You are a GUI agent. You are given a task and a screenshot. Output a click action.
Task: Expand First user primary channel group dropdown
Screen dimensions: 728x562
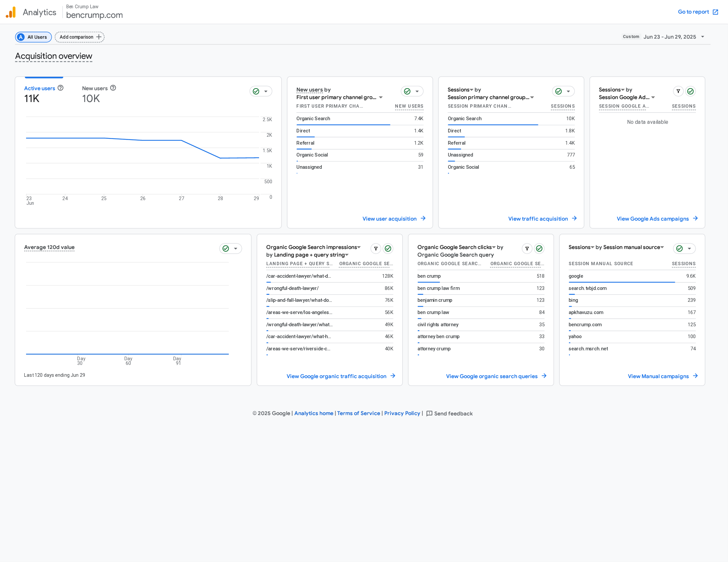[x=381, y=97]
